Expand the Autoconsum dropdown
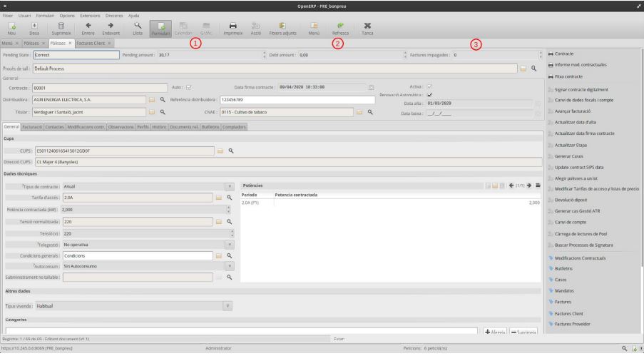This screenshot has width=644, height=356. (230, 266)
